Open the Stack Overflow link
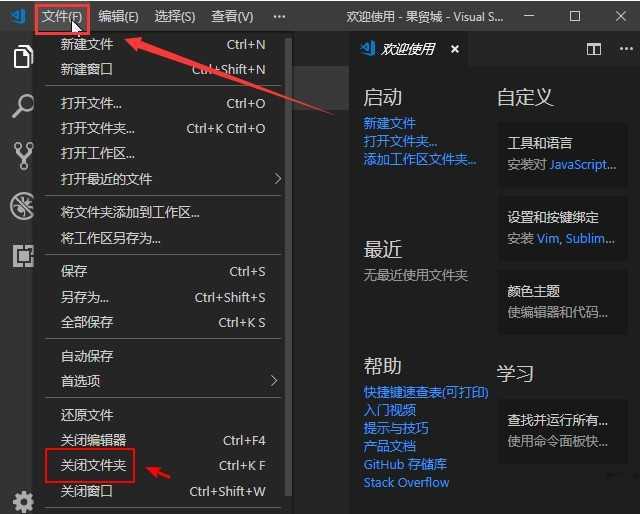Screen dimensions: 640x514 [406, 483]
